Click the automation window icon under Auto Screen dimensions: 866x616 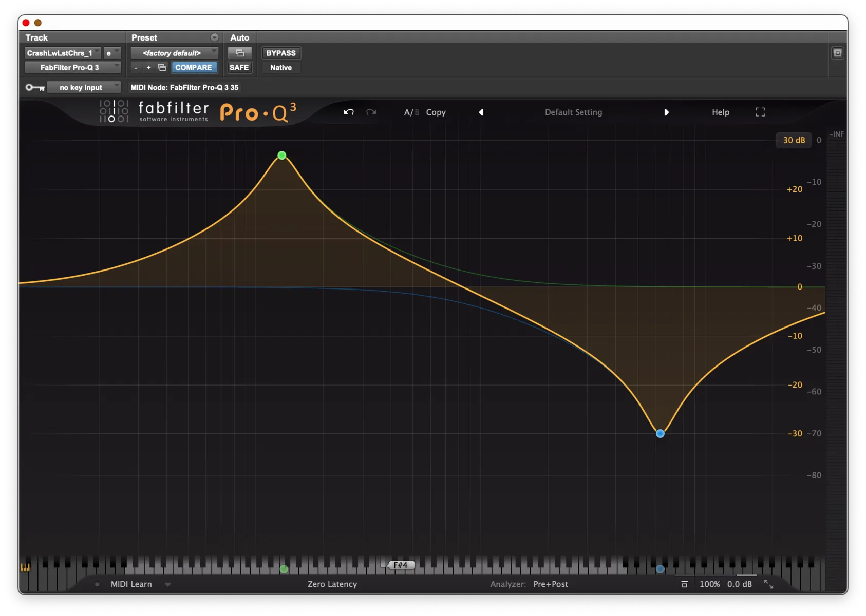point(239,52)
